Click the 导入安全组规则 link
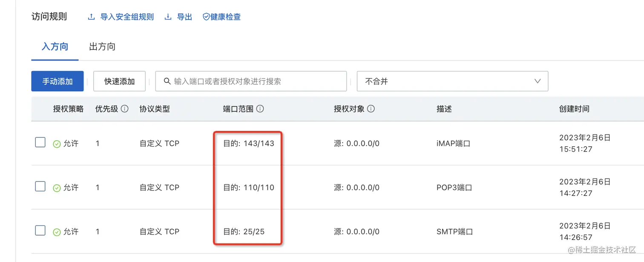The width and height of the screenshot is (644, 262). tap(127, 17)
